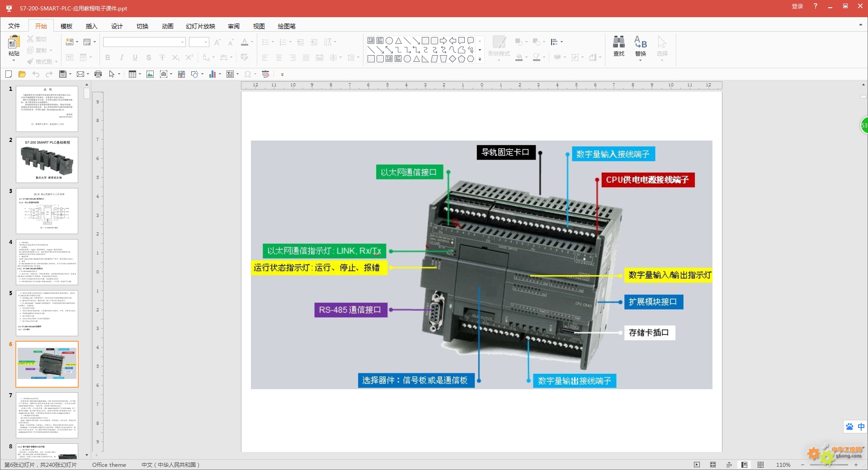Select the triangle shape in first gallery row
Image resolution: width=868 pixels, height=470 pixels.
[398, 41]
